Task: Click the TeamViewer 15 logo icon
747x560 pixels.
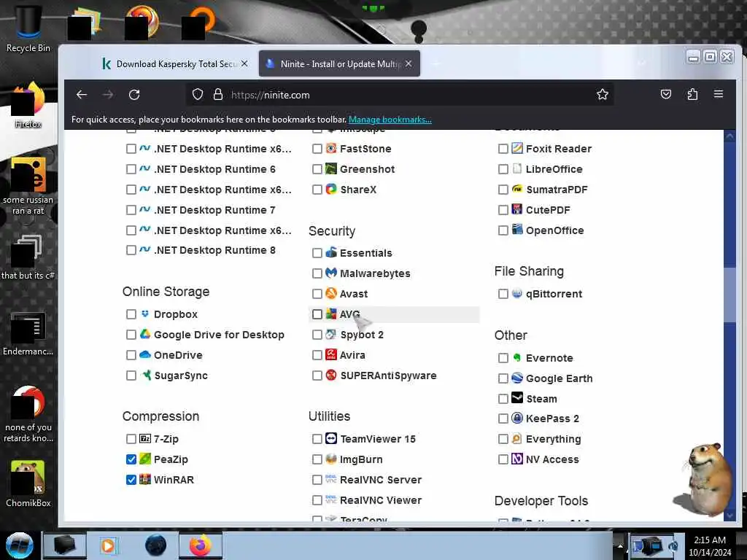Action: pos(331,438)
